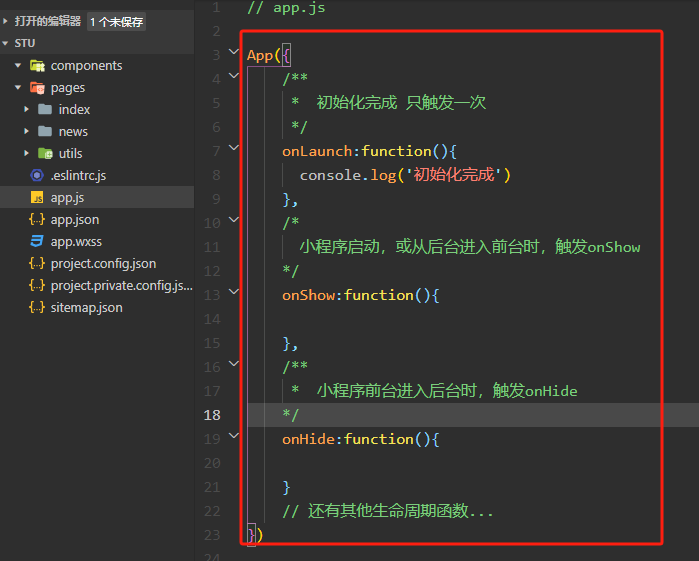
Task: Fold the onHide function at line 19
Action: pos(234,436)
